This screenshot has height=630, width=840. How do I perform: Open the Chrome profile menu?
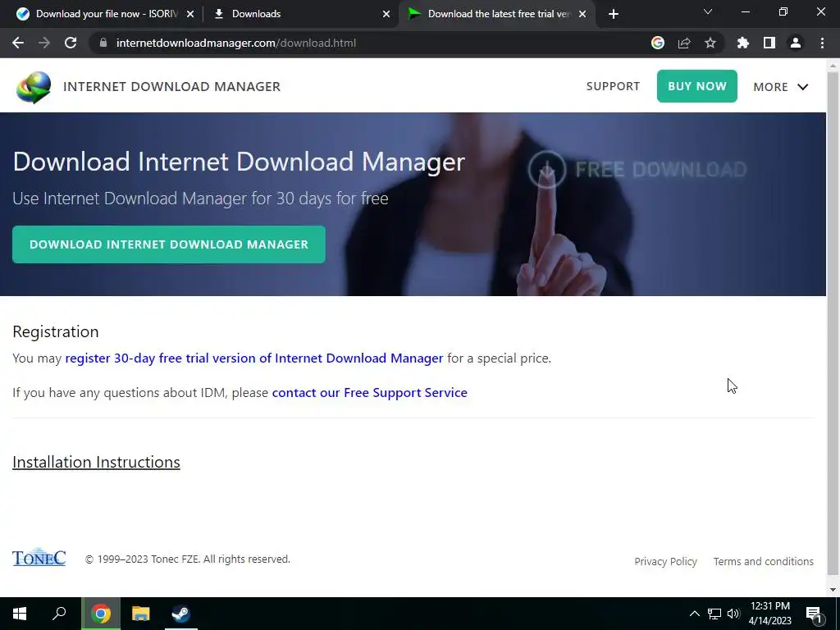pyautogui.click(x=796, y=43)
